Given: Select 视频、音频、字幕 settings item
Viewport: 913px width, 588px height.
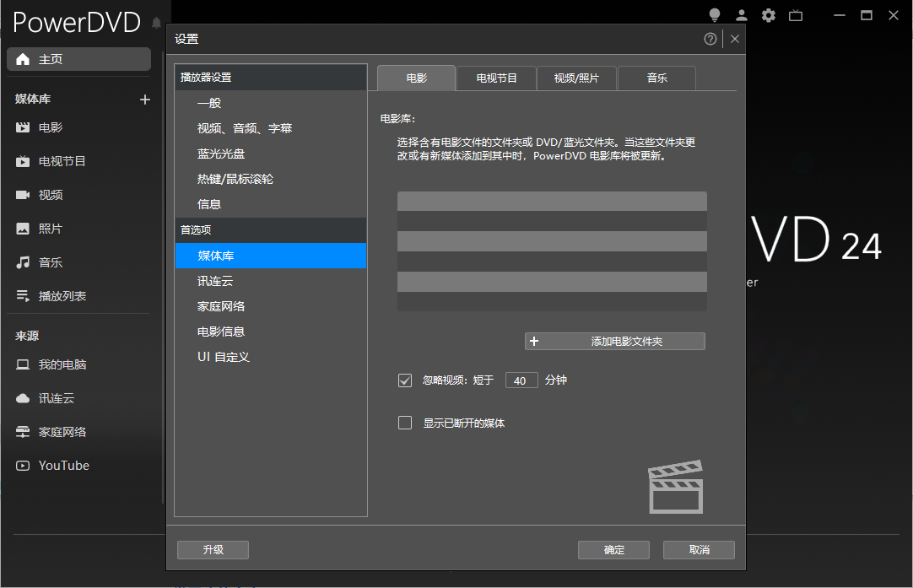Looking at the screenshot, I should pyautogui.click(x=271, y=128).
